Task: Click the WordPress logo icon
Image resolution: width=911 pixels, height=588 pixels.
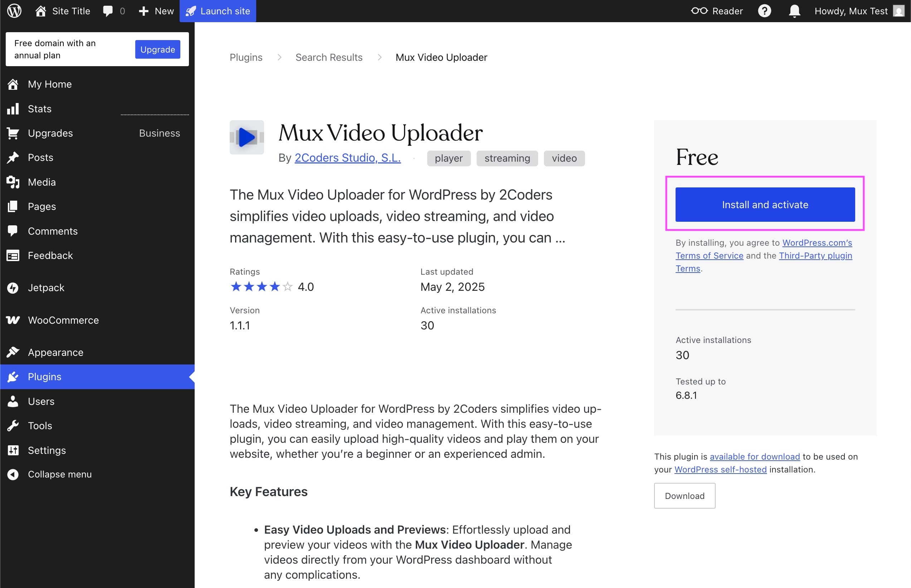Action: point(14,11)
